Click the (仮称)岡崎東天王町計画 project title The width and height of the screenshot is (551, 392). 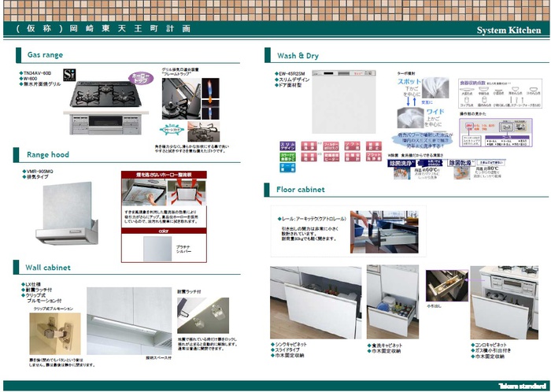click(104, 28)
